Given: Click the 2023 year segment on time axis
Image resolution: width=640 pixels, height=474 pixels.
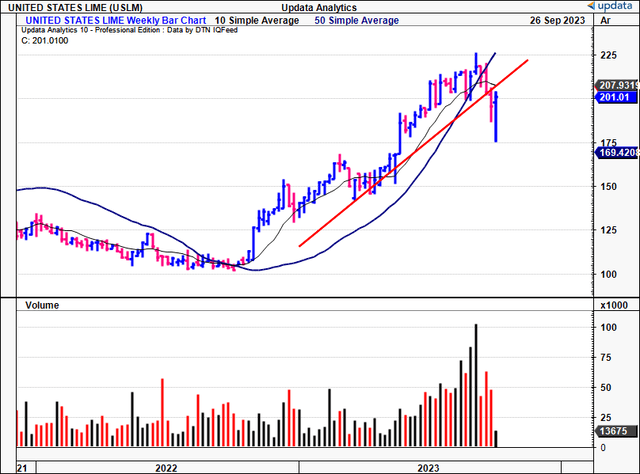Looking at the screenshot, I should 430,467.
